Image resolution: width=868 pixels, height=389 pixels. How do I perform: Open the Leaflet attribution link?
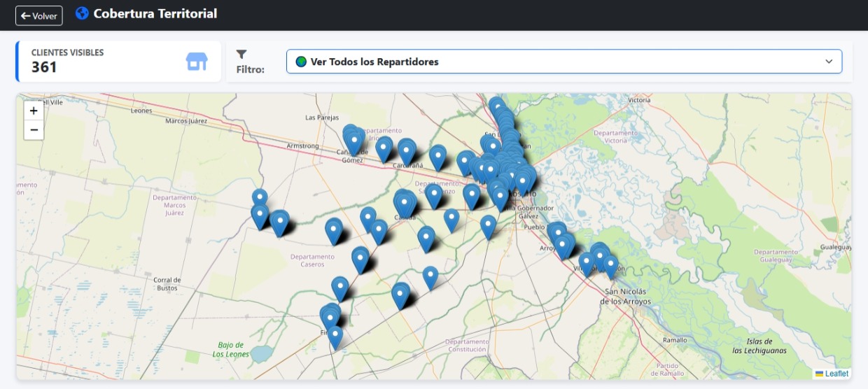point(836,374)
